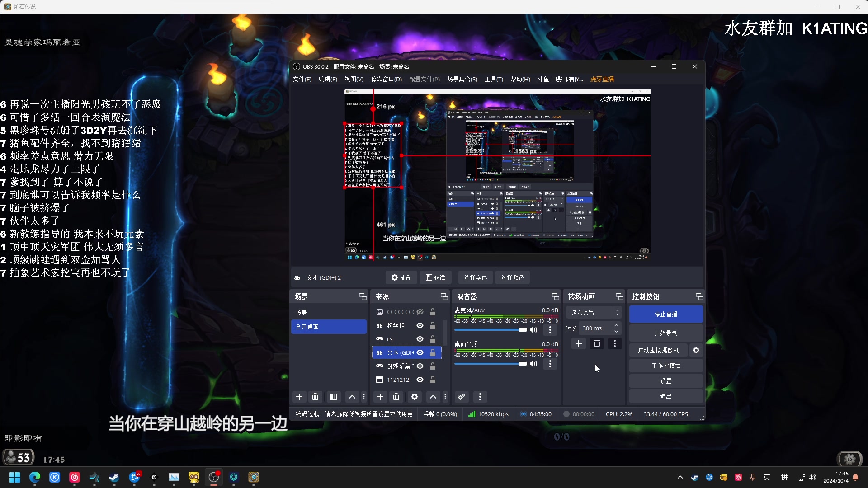Mute the 桌面音频 speaker icon

pyautogui.click(x=533, y=364)
